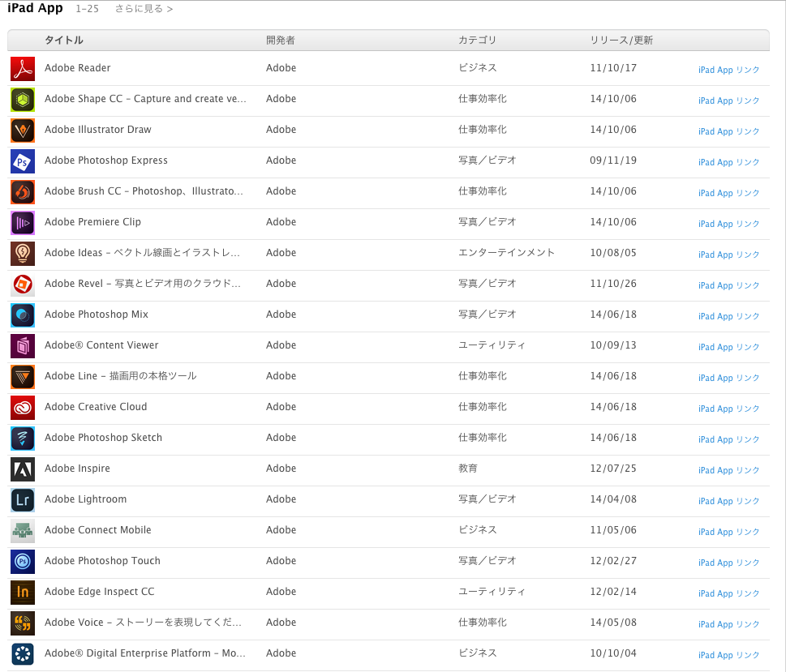Click the Adobe Photoshop Touch icon
Screen dimensions: 786x672
coord(23,563)
